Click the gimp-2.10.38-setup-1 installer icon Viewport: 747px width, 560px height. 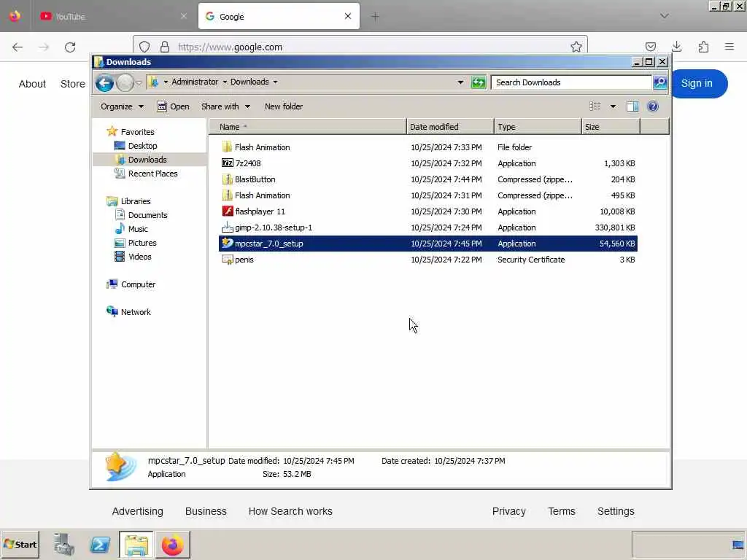pos(228,227)
